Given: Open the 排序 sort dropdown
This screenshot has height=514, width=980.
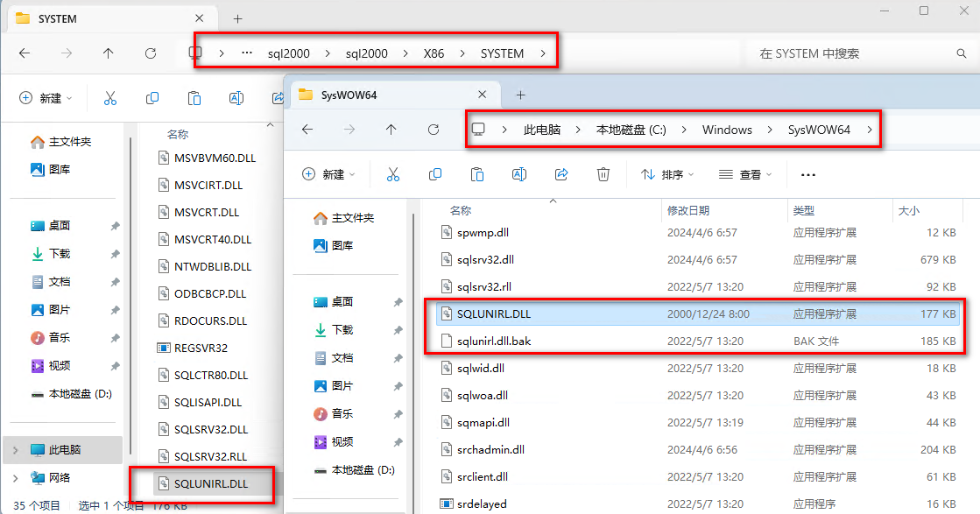Looking at the screenshot, I should pos(667,175).
